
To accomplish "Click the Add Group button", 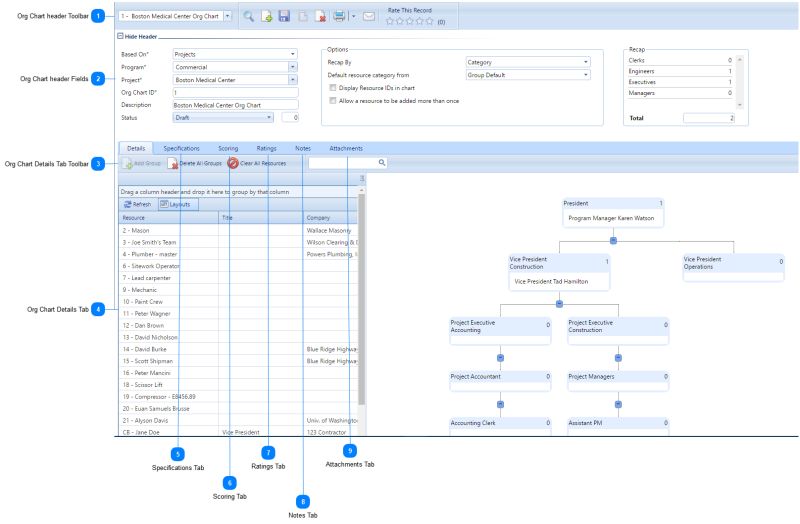I will tap(142, 163).
